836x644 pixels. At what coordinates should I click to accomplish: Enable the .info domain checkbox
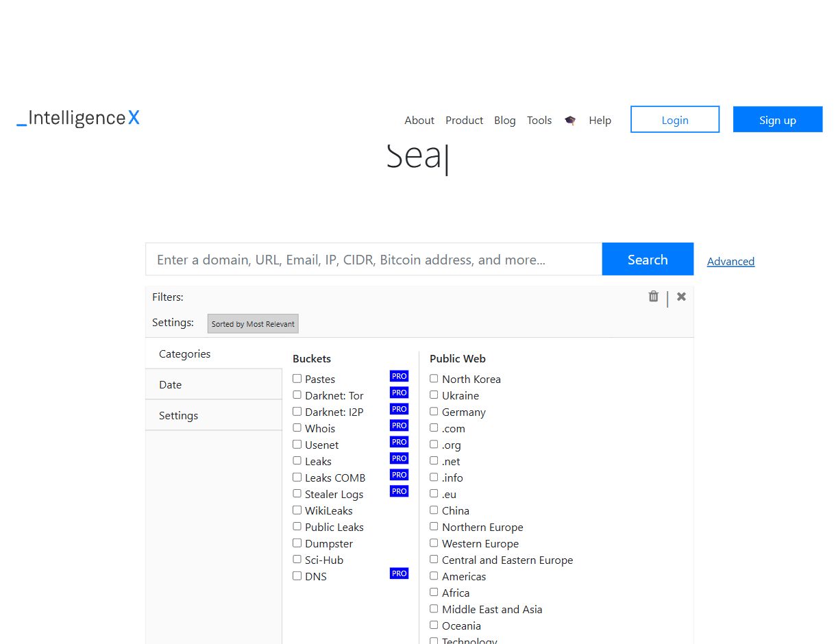pyautogui.click(x=434, y=477)
